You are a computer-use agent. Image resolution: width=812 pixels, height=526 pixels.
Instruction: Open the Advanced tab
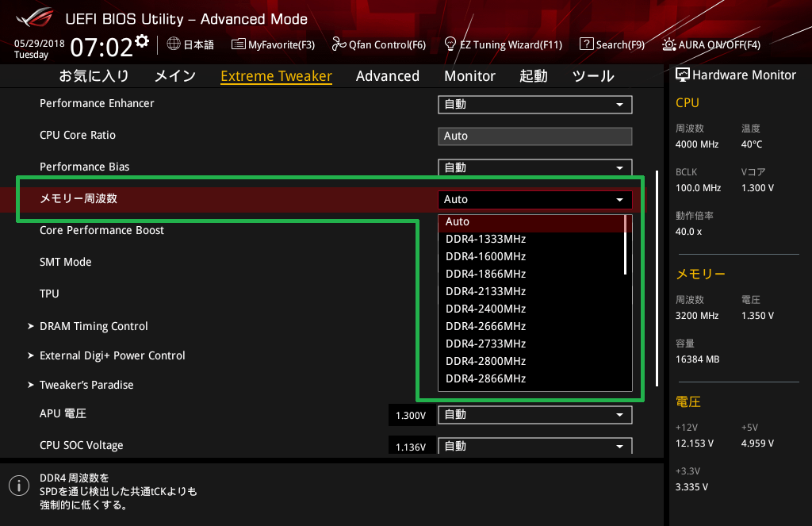(387, 75)
